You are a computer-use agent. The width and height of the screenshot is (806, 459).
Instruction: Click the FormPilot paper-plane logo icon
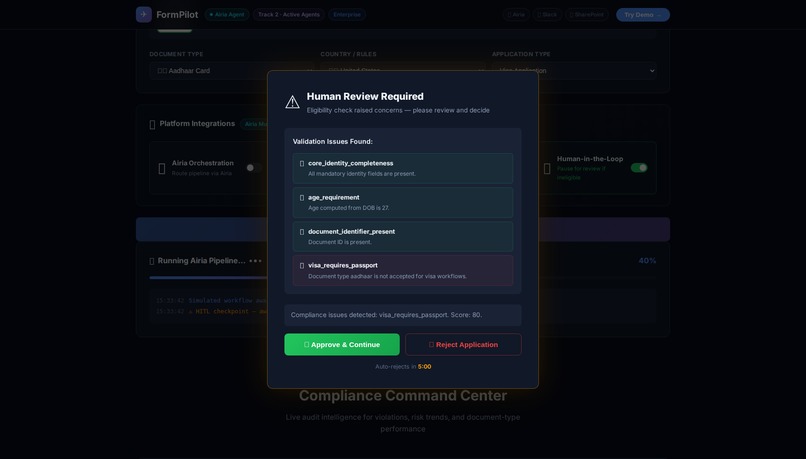[x=143, y=14]
